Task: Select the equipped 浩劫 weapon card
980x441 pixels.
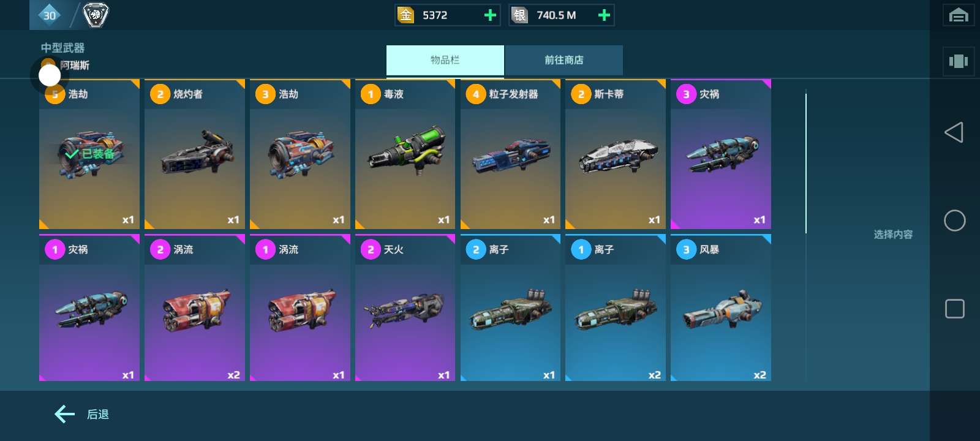Action: [x=89, y=154]
